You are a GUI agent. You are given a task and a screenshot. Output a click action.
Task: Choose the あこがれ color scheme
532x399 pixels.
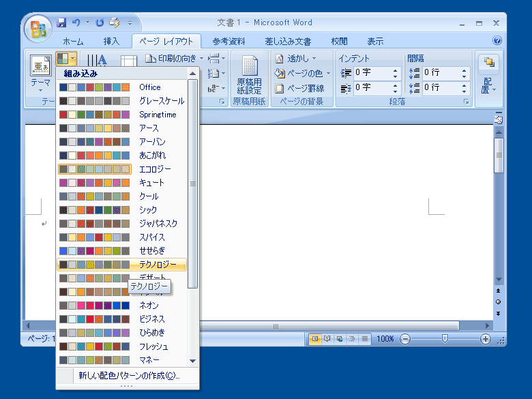pos(122,155)
